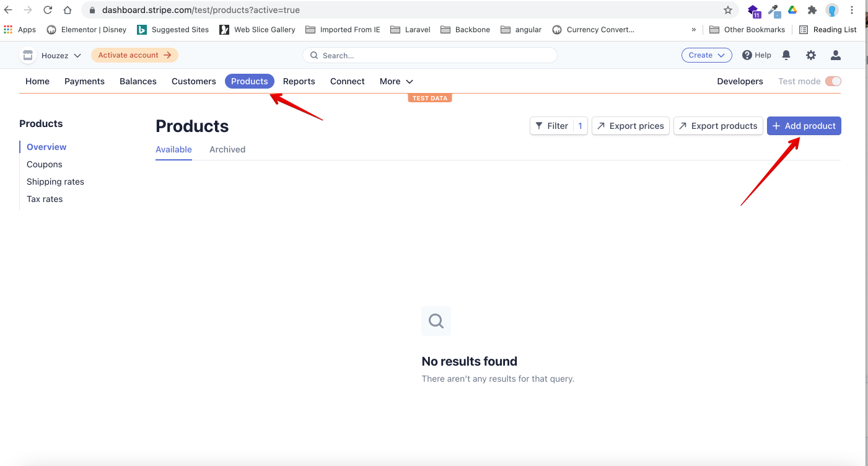Go to the Customers tab
This screenshot has width=868, height=466.
(x=194, y=81)
